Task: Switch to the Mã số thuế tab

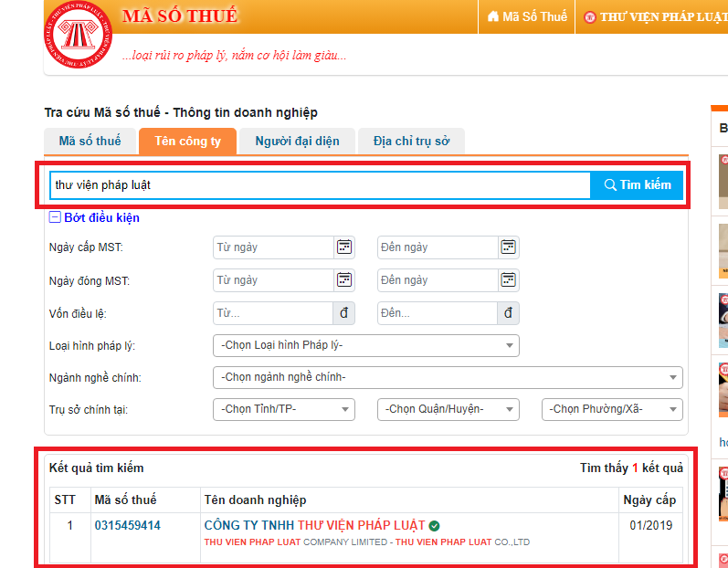Action: coord(90,141)
